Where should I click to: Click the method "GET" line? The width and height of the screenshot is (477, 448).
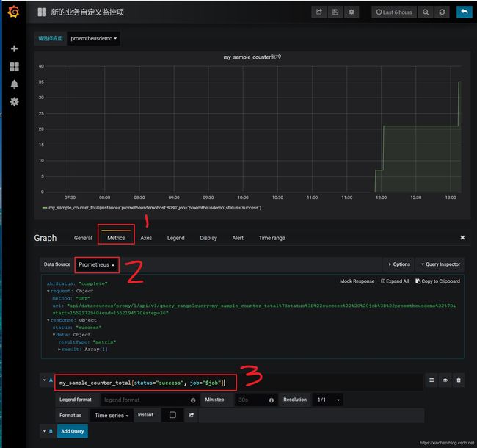pyautogui.click(x=71, y=299)
